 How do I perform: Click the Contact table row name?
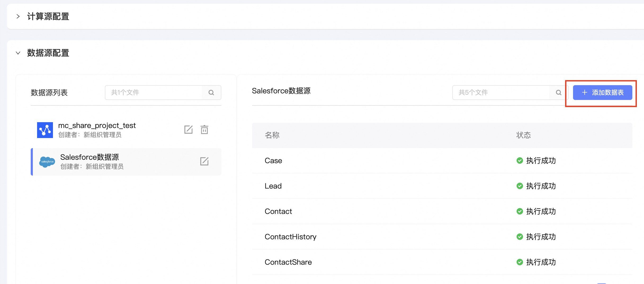(x=278, y=212)
